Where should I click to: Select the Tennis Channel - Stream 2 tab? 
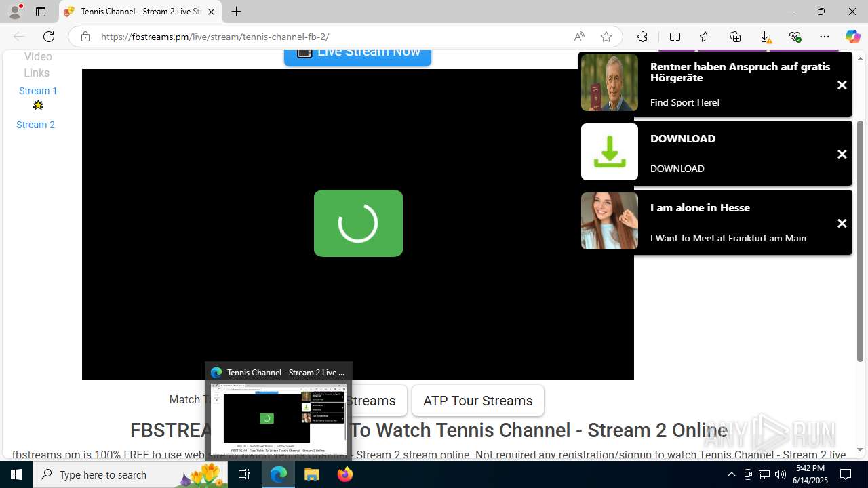click(x=140, y=12)
